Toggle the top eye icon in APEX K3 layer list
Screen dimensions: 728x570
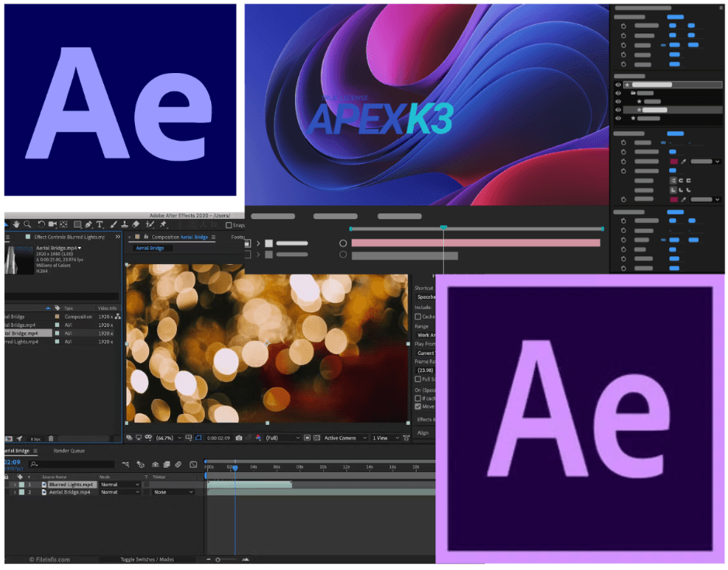(619, 85)
